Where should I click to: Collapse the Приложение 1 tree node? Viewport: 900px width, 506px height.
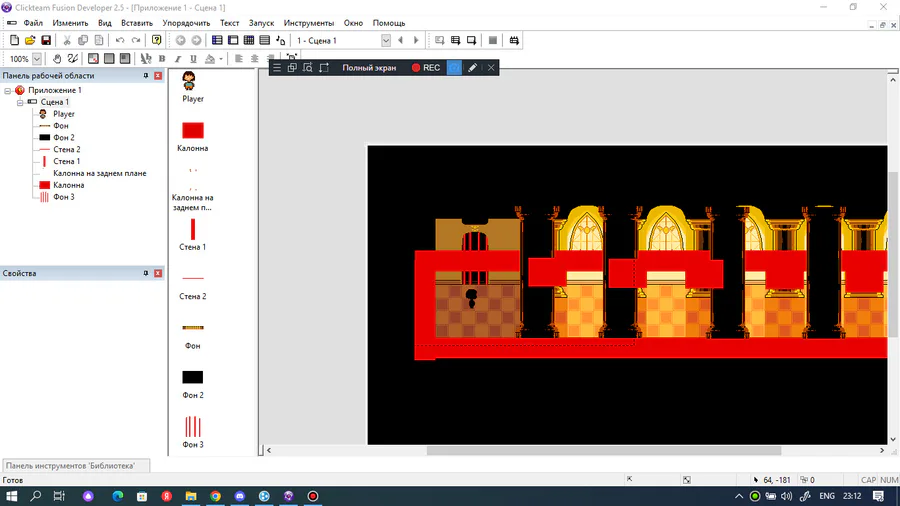(x=7, y=91)
